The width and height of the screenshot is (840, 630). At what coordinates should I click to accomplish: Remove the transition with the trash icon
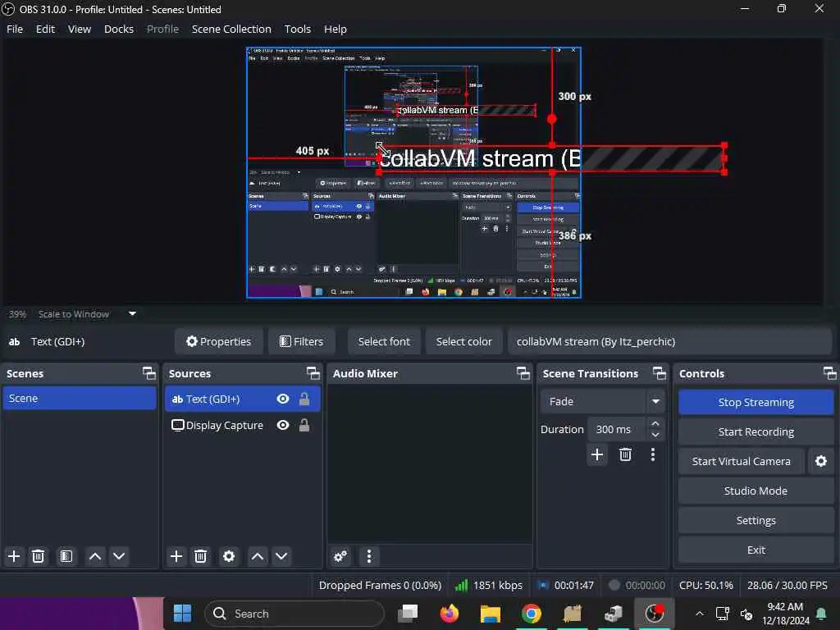pyautogui.click(x=625, y=454)
